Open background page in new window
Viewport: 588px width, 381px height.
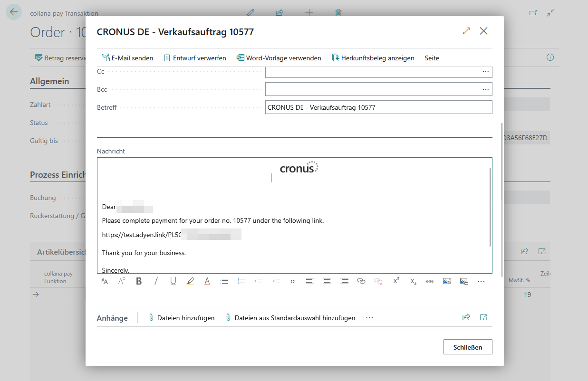point(533,13)
